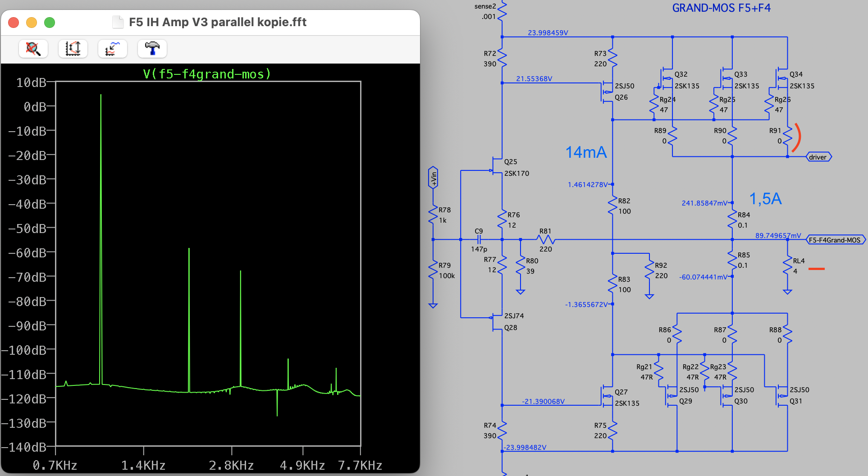
Task: Select the Q27 2SK135 MOSFET symbol
Action: [x=608, y=397]
